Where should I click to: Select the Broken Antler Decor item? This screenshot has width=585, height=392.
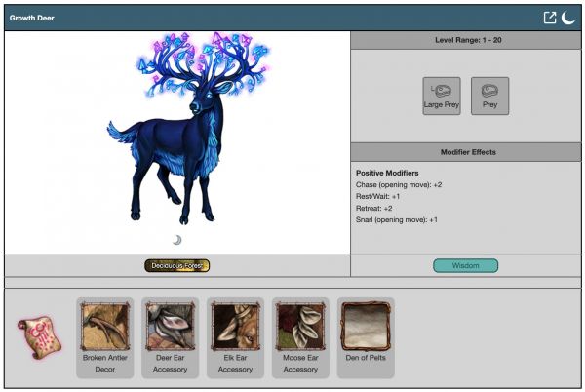[x=104, y=337]
